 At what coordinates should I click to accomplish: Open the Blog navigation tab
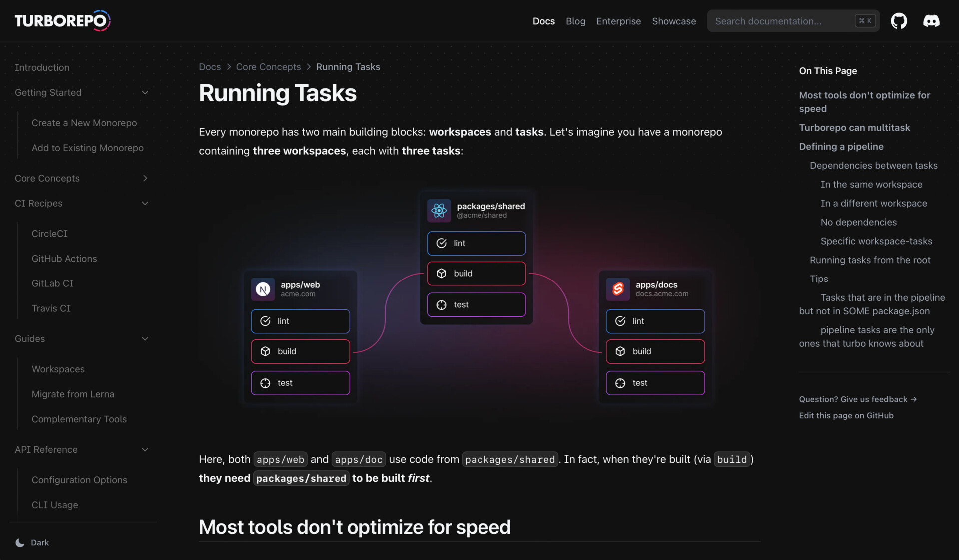point(575,21)
